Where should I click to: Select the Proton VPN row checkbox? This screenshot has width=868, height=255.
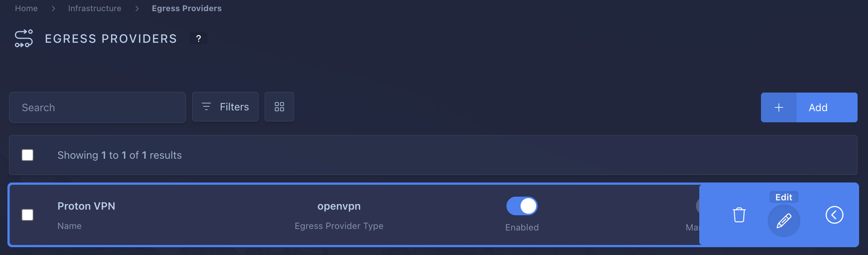tap(27, 215)
